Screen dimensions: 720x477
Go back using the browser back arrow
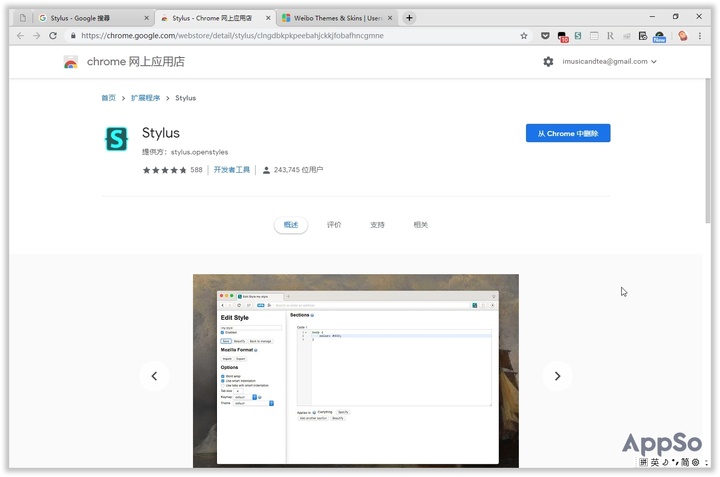pos(20,35)
